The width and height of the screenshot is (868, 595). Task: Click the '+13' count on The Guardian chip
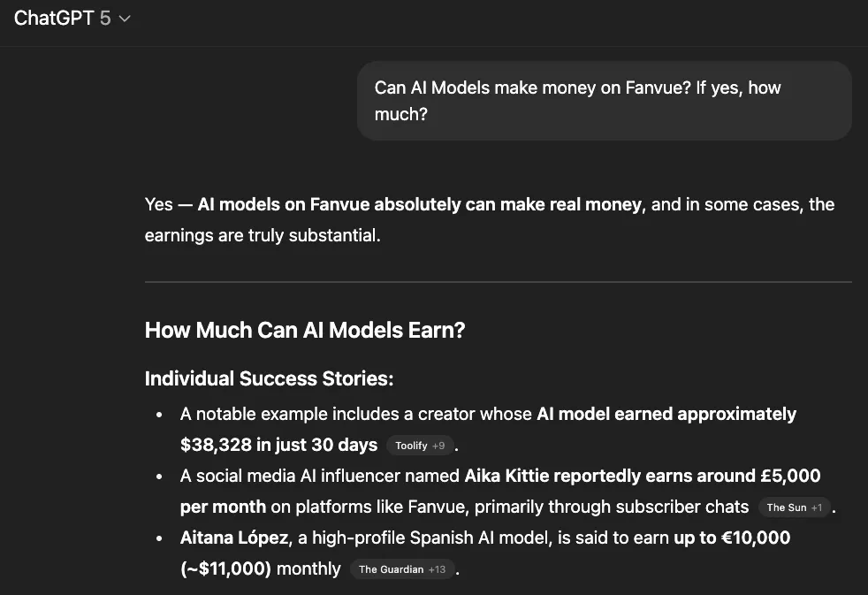click(437, 569)
